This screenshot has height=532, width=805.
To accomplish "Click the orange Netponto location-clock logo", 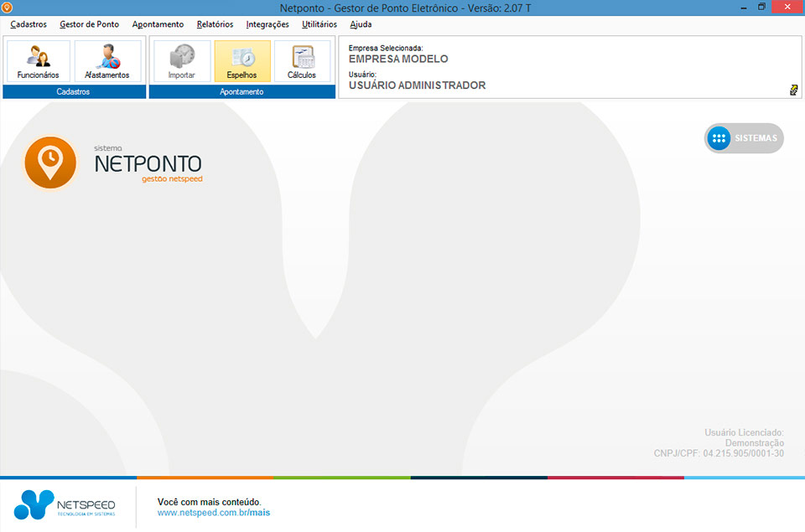I will (50, 163).
